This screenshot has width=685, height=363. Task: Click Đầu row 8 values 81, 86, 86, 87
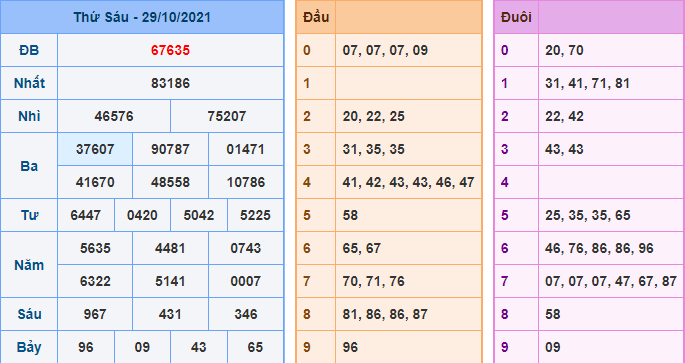click(x=385, y=315)
